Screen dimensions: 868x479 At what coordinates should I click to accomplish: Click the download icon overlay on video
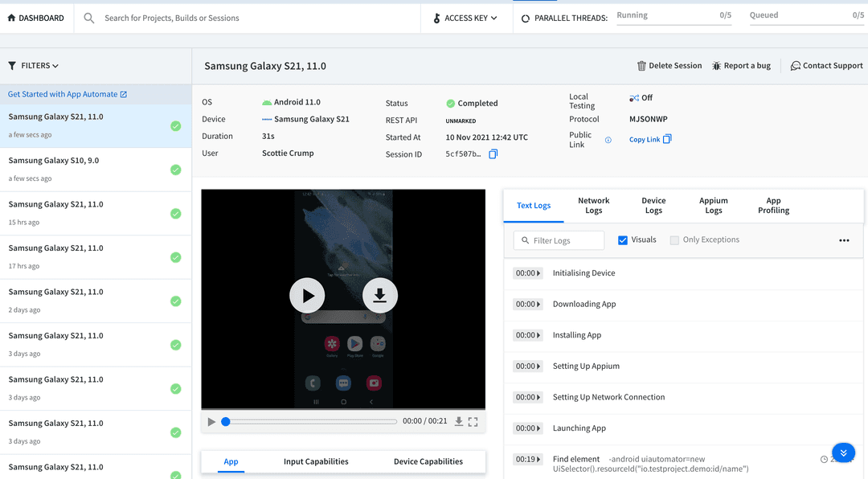click(x=380, y=296)
